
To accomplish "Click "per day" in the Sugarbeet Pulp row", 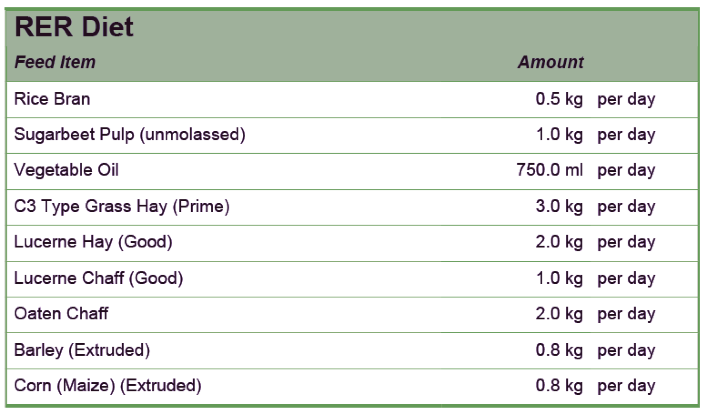I will [626, 135].
